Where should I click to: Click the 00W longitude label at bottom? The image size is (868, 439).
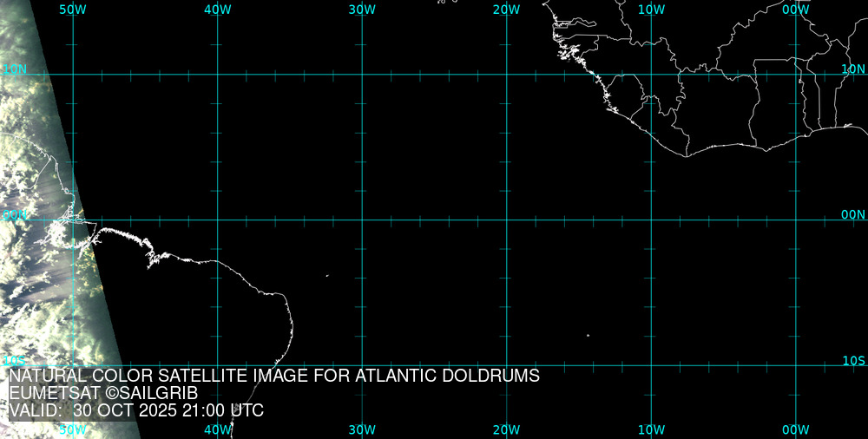click(795, 429)
